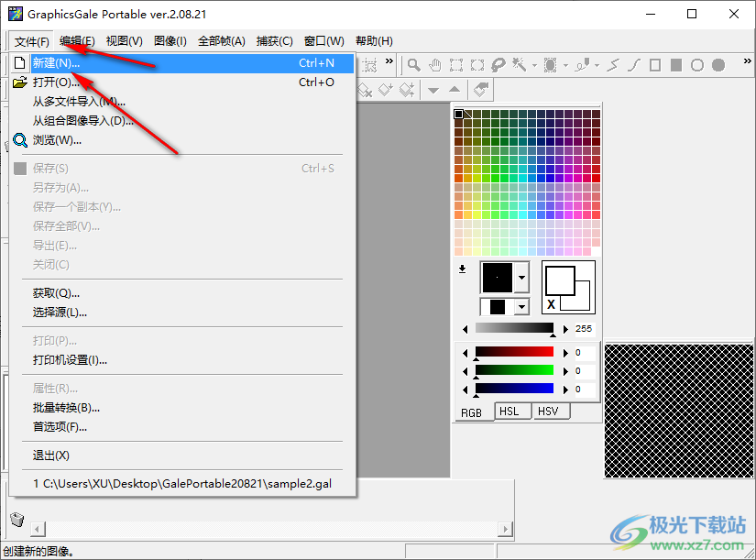Click the red channel slider
Screen dimensions: 756x560
[514, 352]
